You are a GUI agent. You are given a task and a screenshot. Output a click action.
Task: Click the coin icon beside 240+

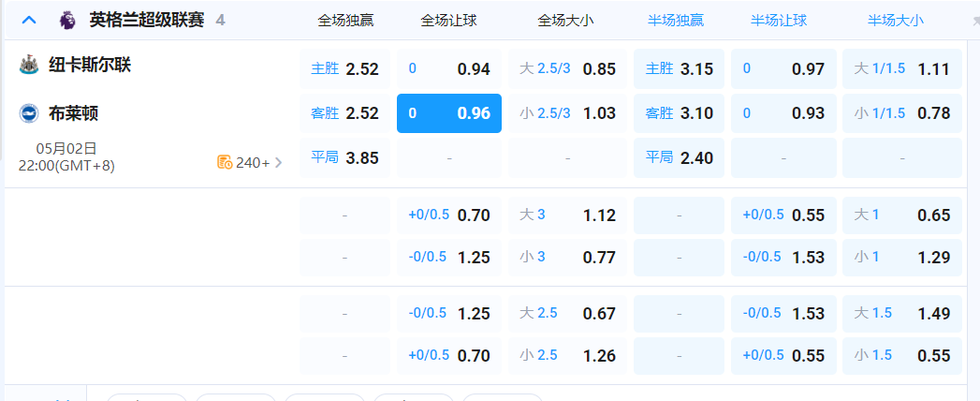coord(225,163)
